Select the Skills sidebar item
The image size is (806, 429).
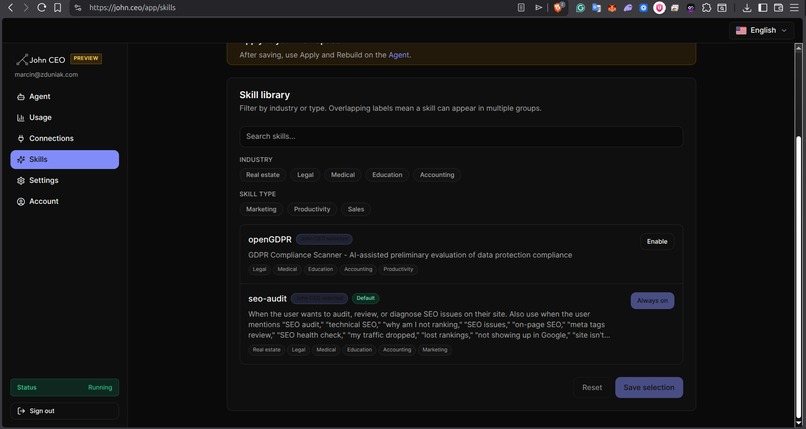[x=64, y=159]
